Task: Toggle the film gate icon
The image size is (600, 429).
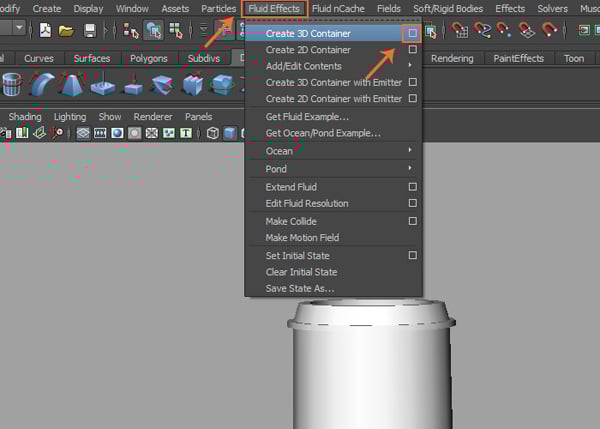Action: click(x=100, y=133)
